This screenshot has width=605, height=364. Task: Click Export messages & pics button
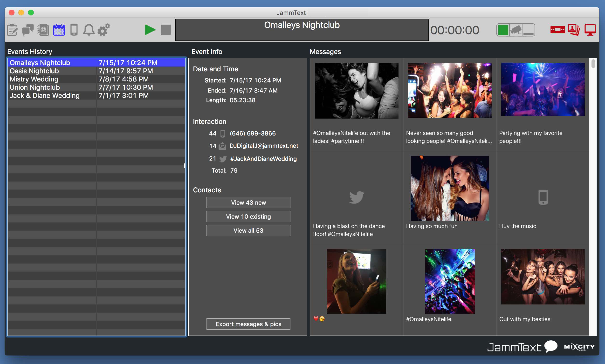[x=248, y=324]
